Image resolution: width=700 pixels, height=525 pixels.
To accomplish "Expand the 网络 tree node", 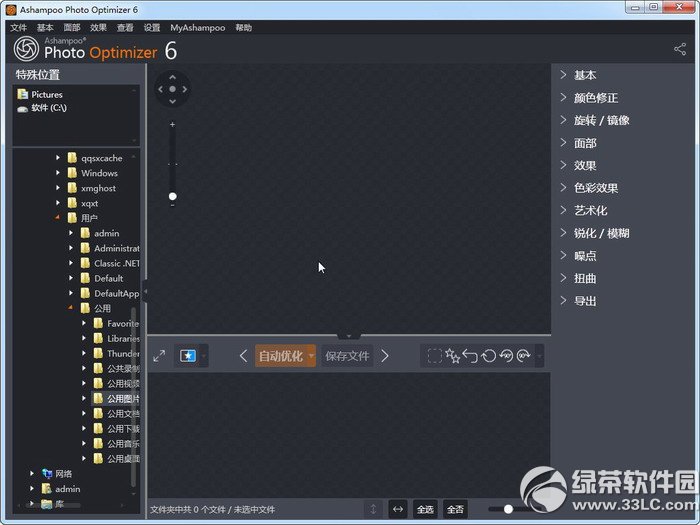I will pos(32,473).
